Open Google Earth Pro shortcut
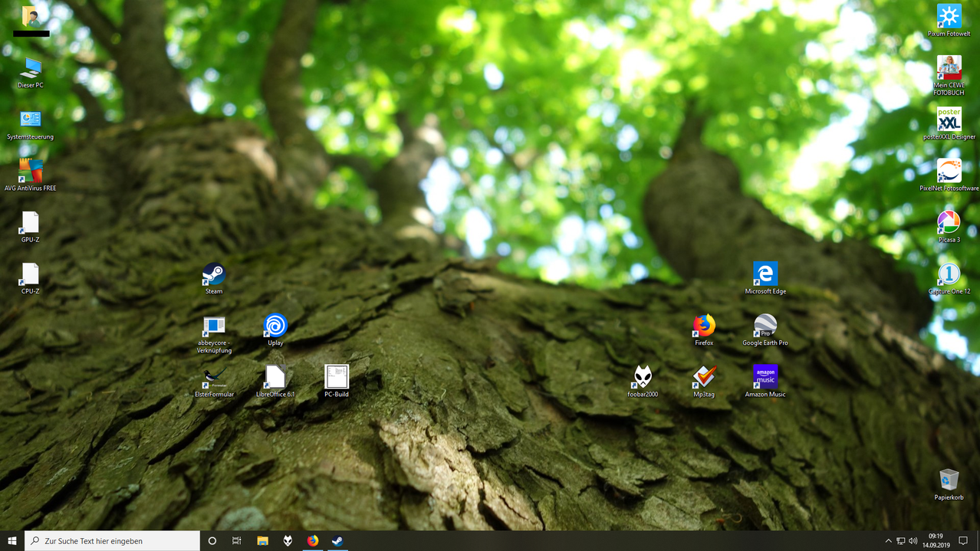This screenshot has width=980, height=551. click(x=765, y=326)
